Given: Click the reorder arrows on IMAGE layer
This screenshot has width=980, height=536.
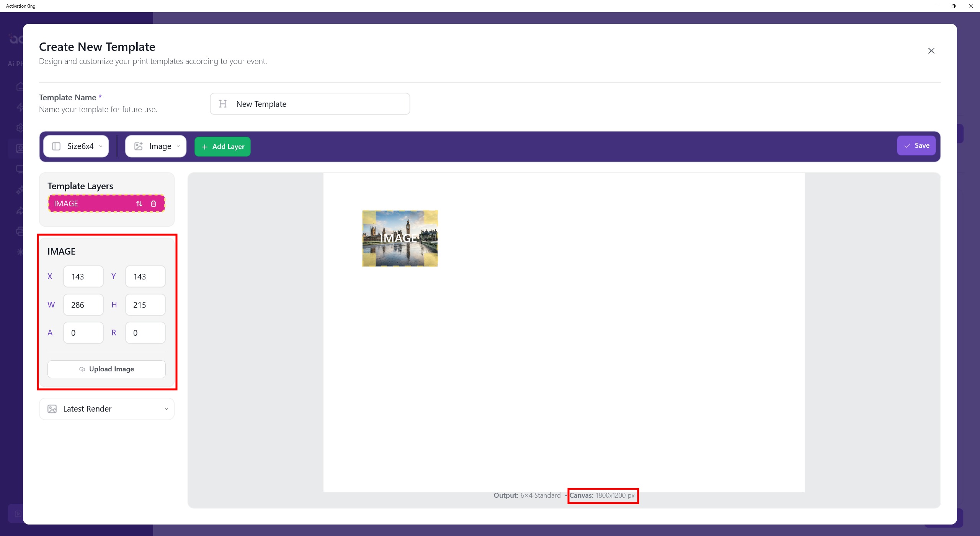Looking at the screenshot, I should (139, 204).
